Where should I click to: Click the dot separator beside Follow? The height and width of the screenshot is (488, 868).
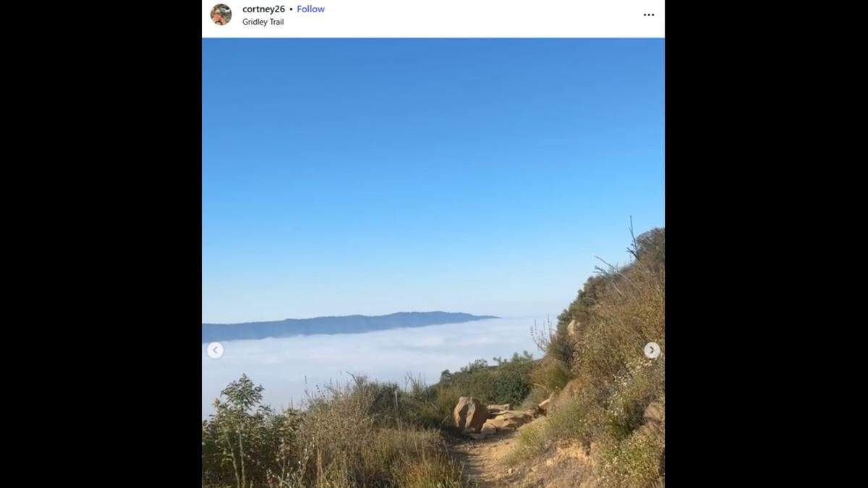point(291,9)
